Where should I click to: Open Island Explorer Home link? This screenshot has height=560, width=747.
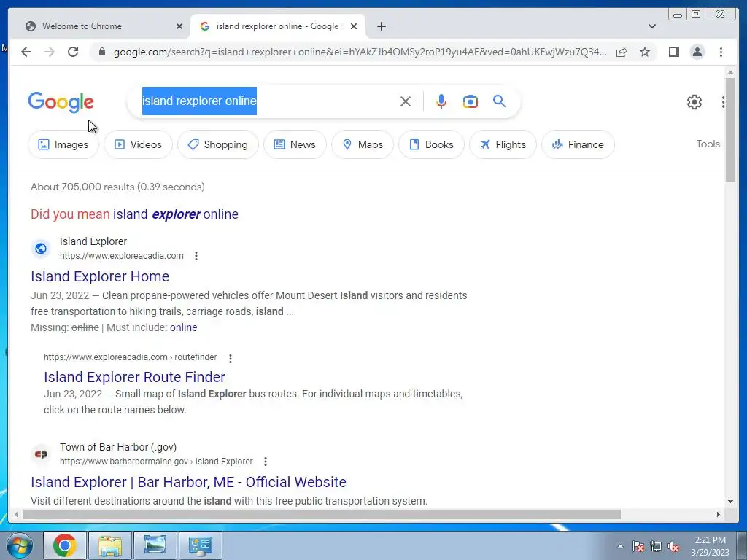coord(100,276)
